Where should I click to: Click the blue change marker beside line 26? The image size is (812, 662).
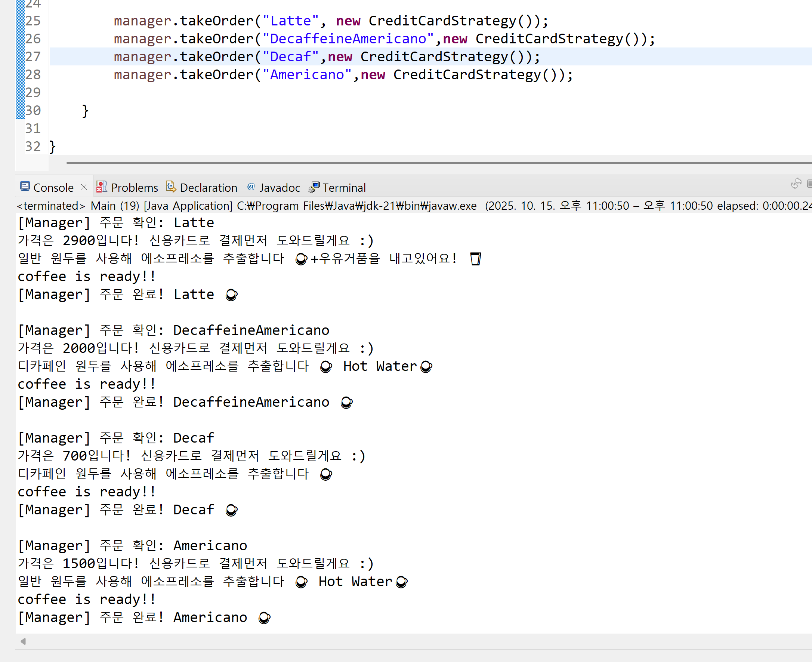click(x=20, y=39)
